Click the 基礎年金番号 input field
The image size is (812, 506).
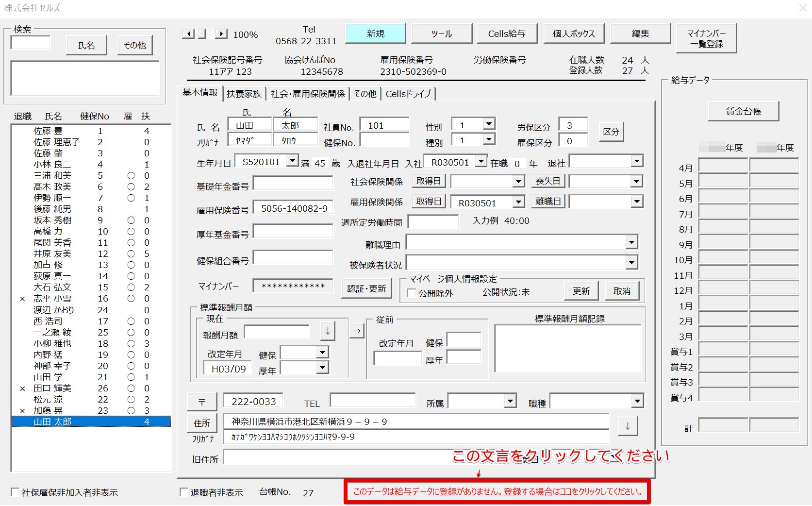click(293, 183)
